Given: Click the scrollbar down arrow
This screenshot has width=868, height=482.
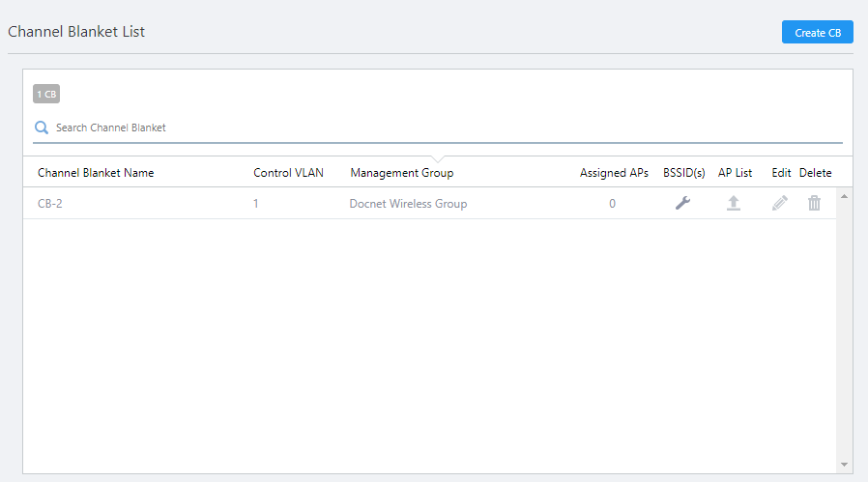Looking at the screenshot, I should (844, 465).
